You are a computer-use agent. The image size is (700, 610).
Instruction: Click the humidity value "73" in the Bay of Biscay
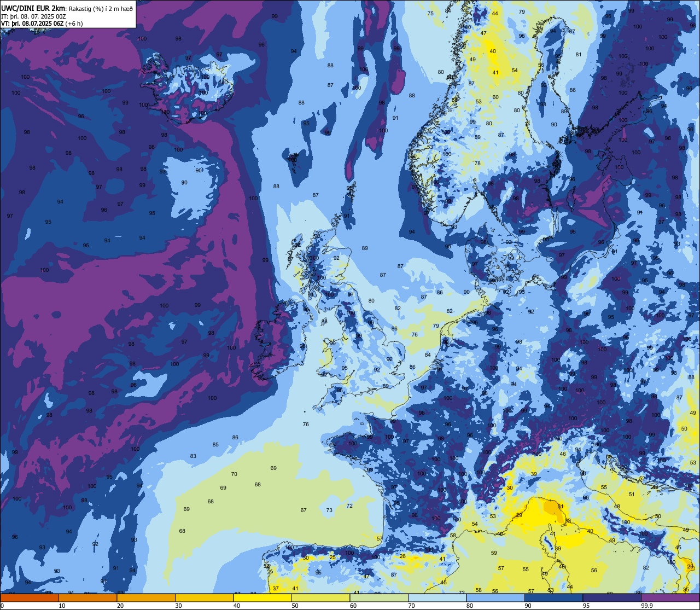coord(329,510)
